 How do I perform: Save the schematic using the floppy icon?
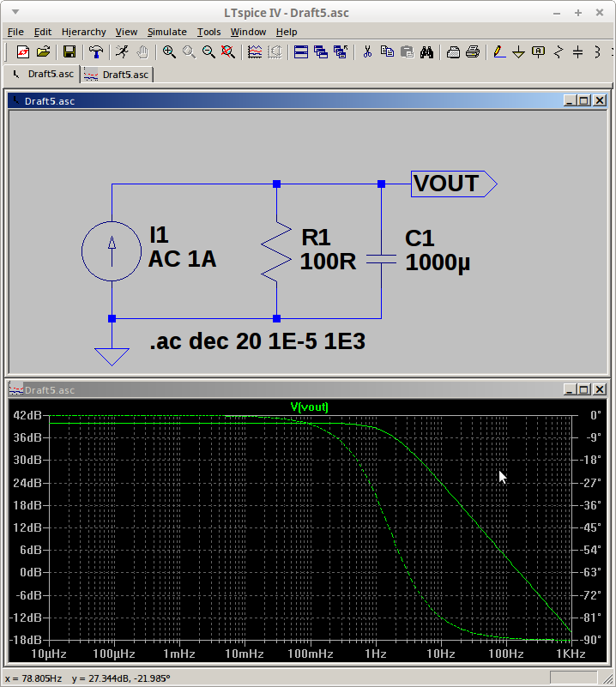(69, 52)
